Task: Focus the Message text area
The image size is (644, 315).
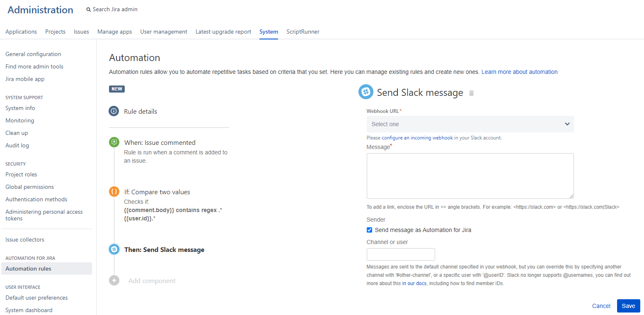Action: coord(470,176)
